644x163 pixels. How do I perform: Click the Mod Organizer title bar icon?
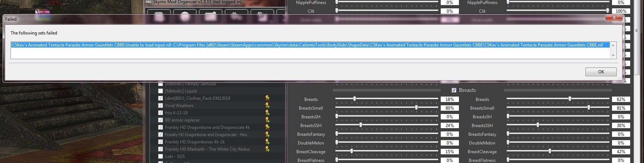point(148,2)
